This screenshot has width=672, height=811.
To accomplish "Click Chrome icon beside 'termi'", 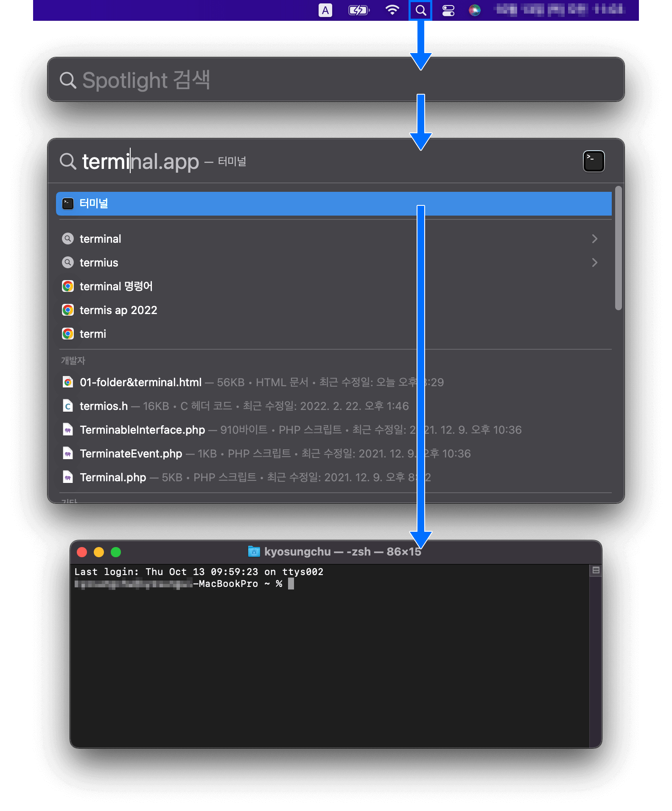I will (68, 334).
